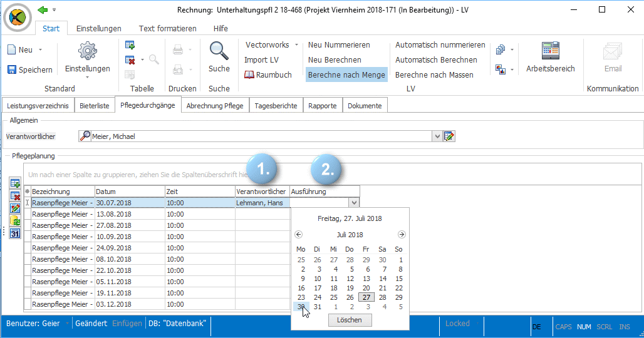Go to next month in calendar
Image resolution: width=644 pixels, height=338 pixels.
(402, 235)
